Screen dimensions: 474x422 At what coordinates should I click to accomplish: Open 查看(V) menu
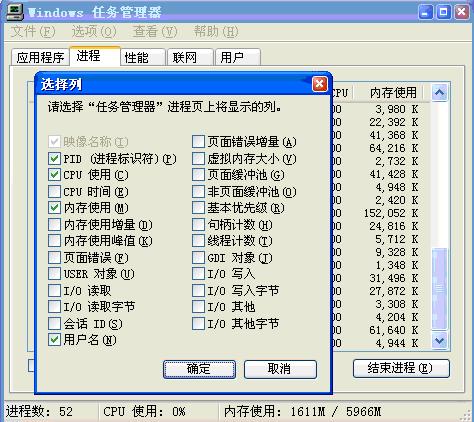(155, 32)
